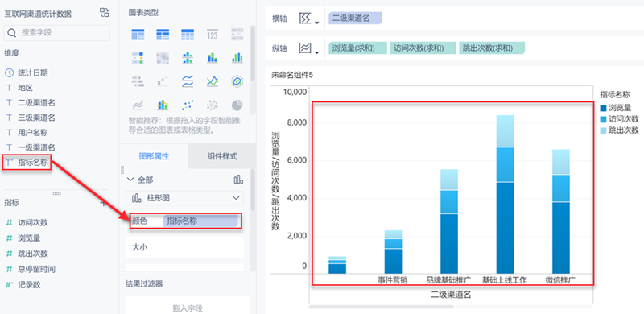
Task: Click the 跳出次数 legend color swatch
Action: 603,130
